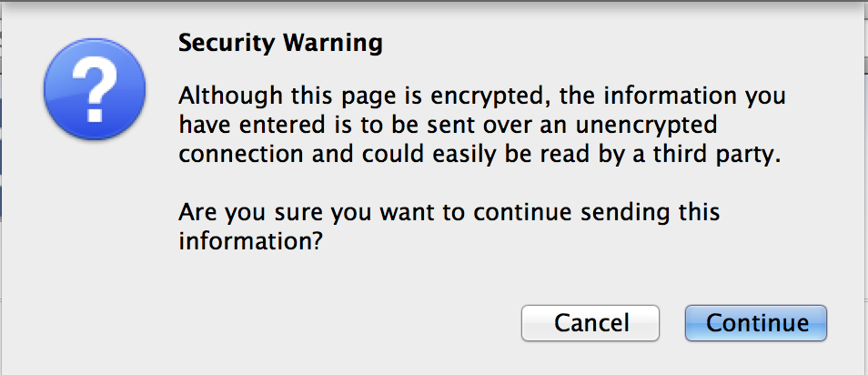Click the word 'Security' in the title
868x375 pixels.
(x=226, y=43)
